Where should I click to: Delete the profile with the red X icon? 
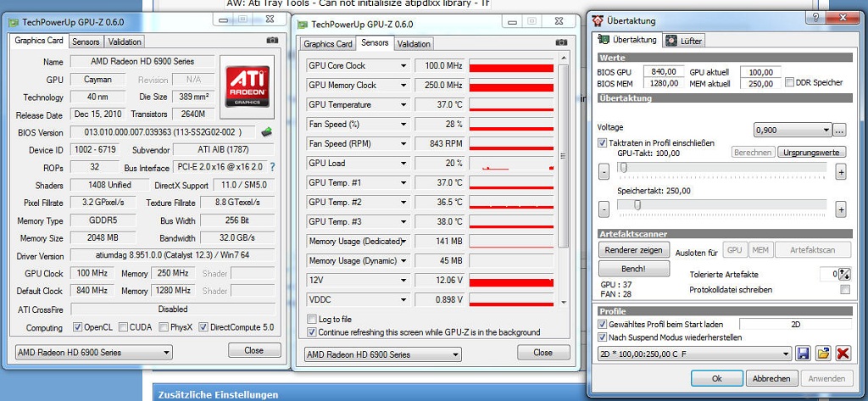coord(843,354)
